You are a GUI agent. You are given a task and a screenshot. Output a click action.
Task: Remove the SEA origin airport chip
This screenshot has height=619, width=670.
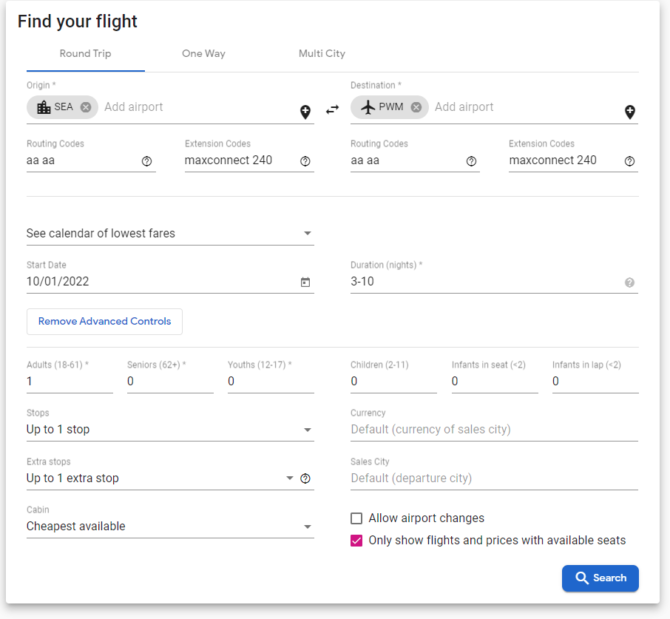coord(86,107)
